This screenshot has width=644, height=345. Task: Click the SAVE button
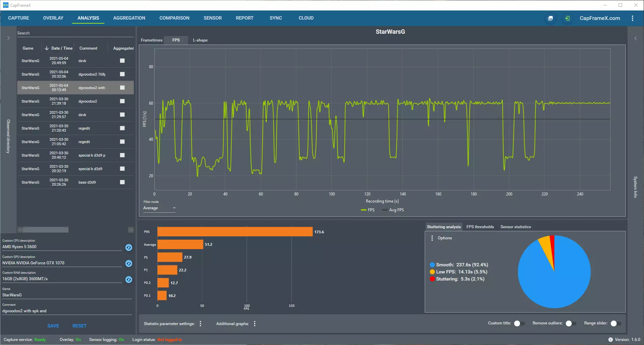tap(53, 326)
